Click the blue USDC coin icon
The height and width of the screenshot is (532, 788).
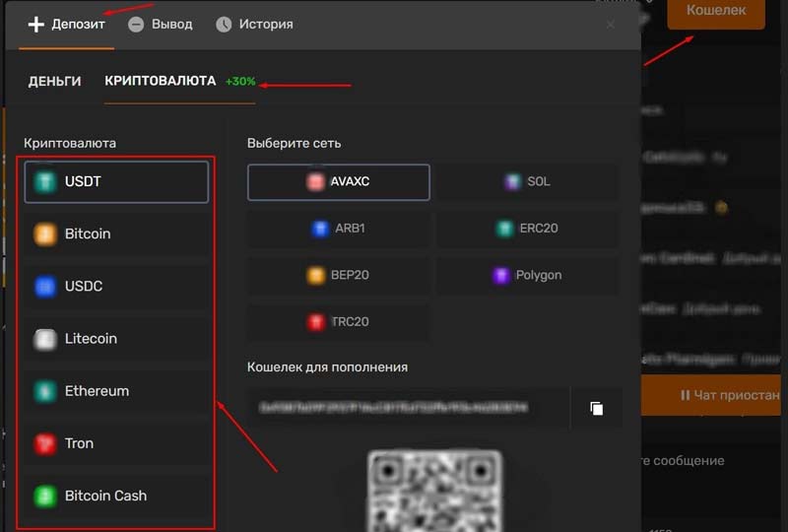[44, 287]
